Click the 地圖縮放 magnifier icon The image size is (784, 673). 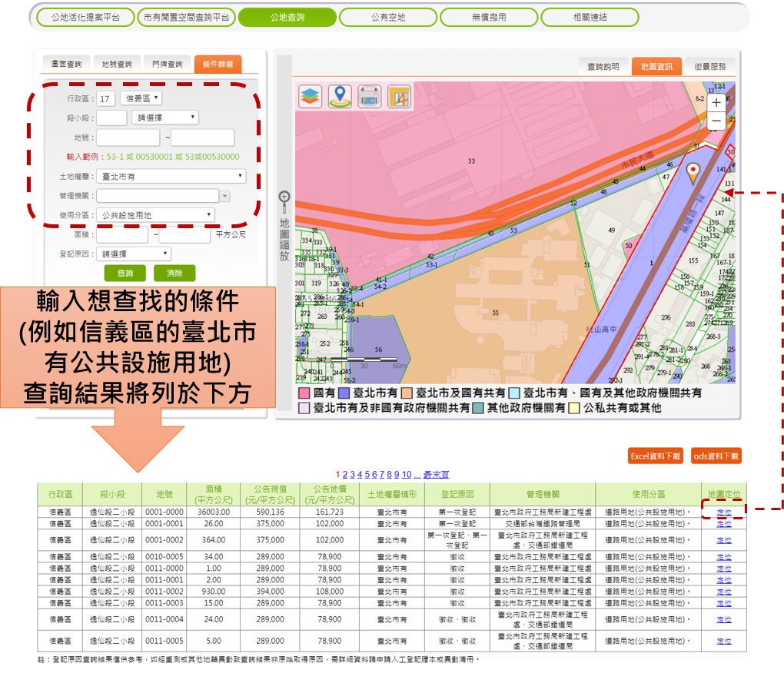284,197
